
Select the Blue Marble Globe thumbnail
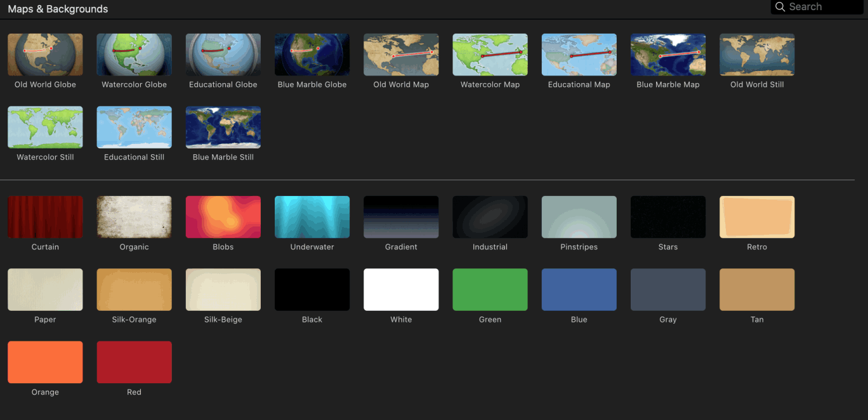coord(312,55)
